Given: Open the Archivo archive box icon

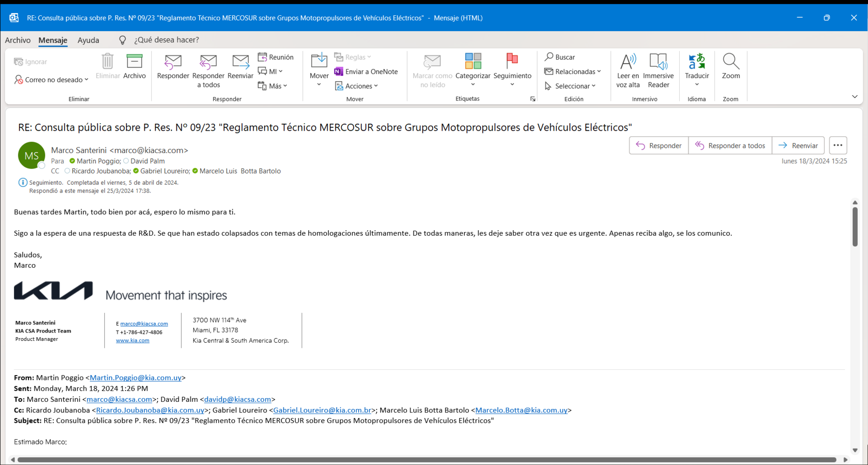Looking at the screenshot, I should [134, 62].
